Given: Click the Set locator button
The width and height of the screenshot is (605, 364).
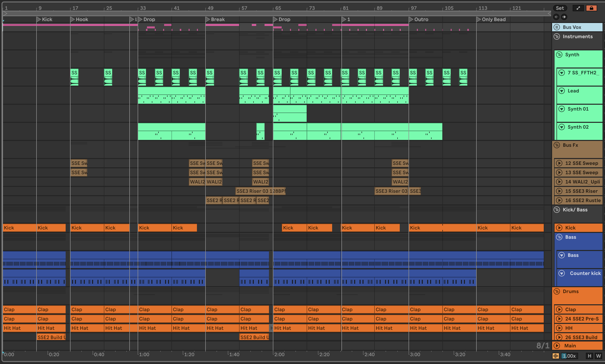Looking at the screenshot, I should [x=560, y=8].
